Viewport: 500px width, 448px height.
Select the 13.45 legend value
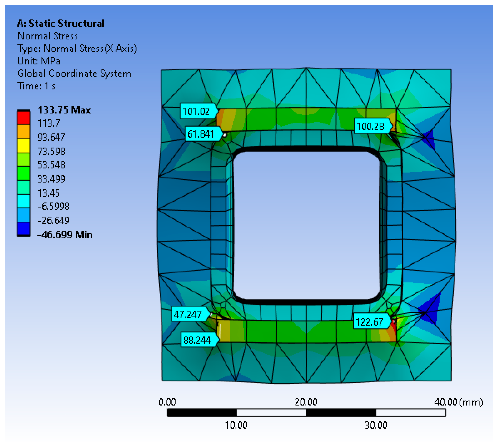coord(48,193)
